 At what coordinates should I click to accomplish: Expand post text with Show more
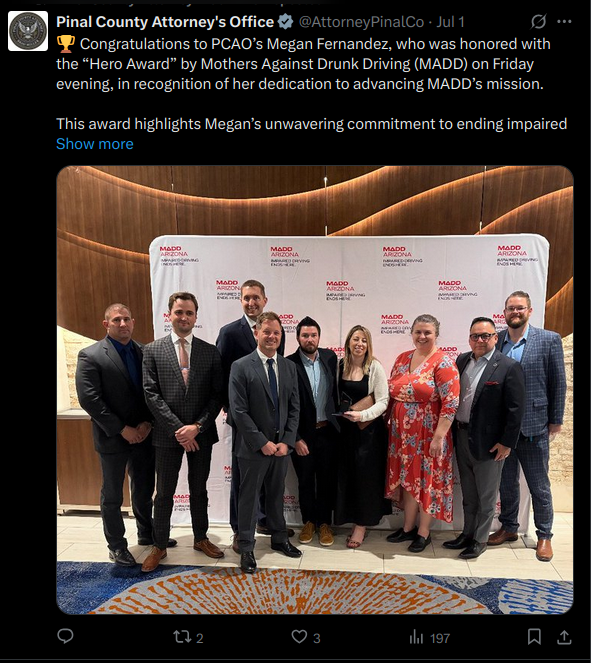click(x=95, y=144)
